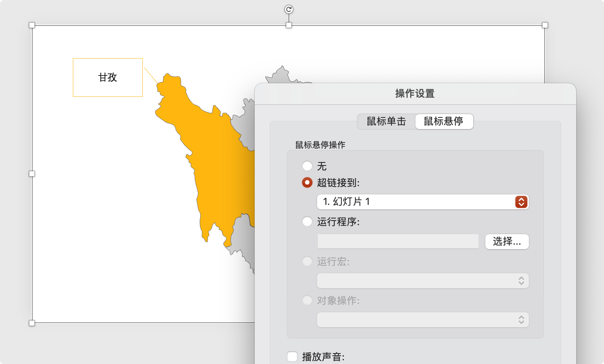Click the left-middle resize handle

(x=32, y=174)
